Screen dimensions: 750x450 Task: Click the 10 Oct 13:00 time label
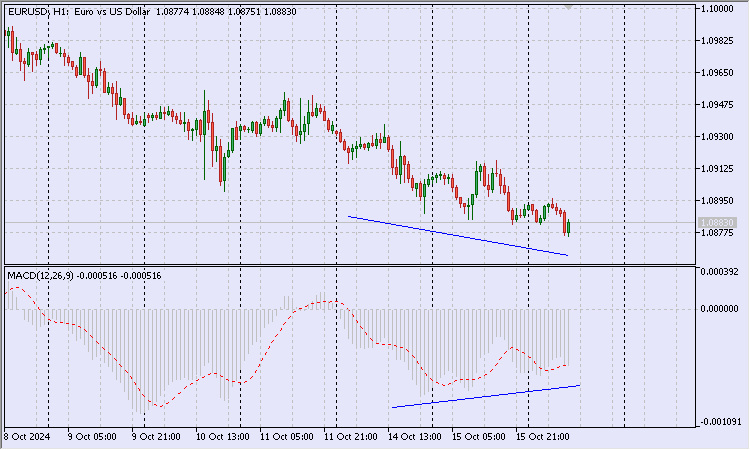point(222,437)
